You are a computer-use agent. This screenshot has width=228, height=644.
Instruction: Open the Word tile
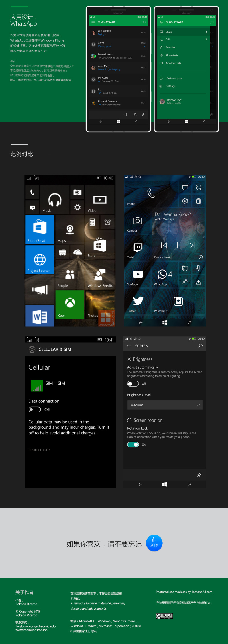[40, 316]
